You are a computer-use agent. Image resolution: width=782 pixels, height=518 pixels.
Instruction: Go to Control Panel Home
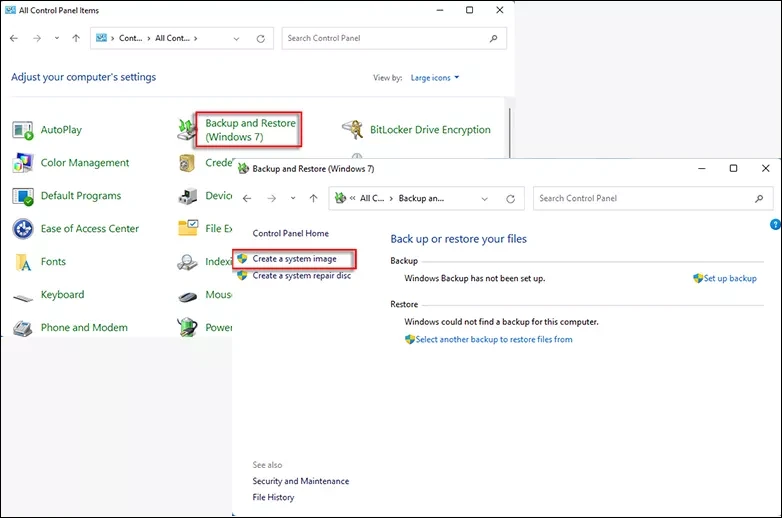(x=290, y=233)
